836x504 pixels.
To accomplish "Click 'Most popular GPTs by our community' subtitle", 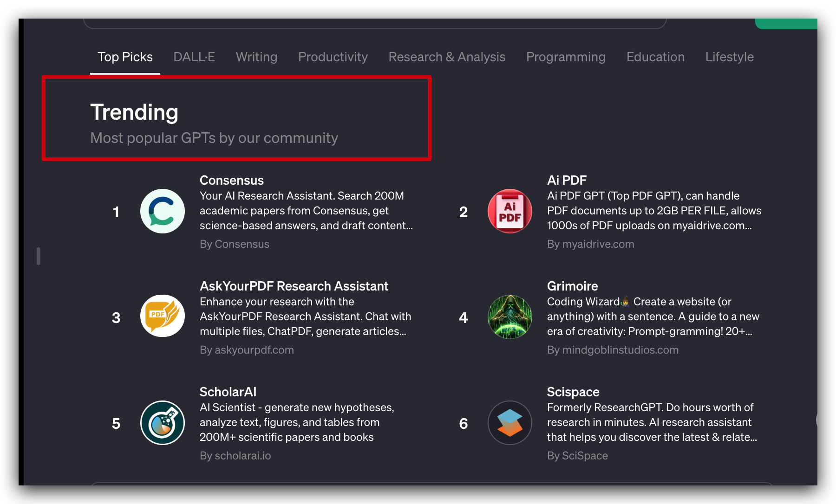I will [x=214, y=138].
